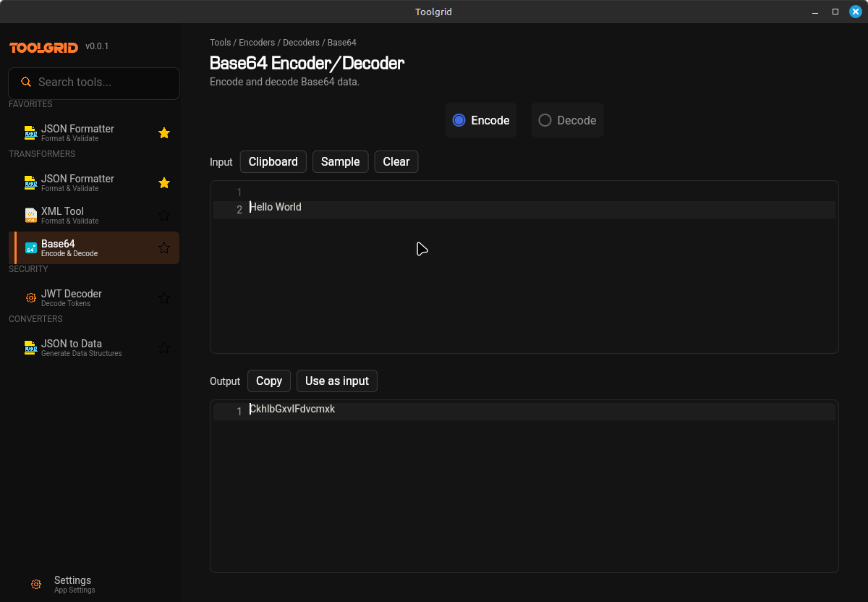Viewport: 868px width, 602px height.
Task: Select the JSON to Data converter icon
Action: click(x=30, y=347)
